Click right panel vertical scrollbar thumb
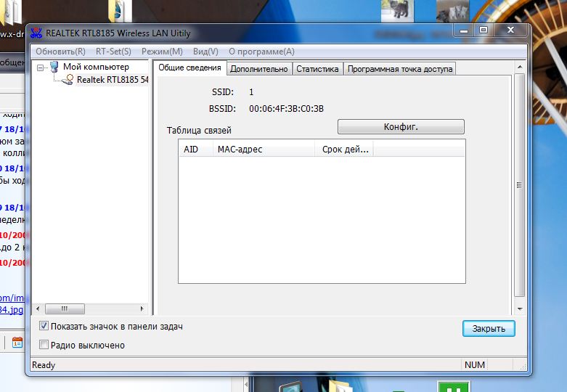567x392 pixels. tap(520, 185)
